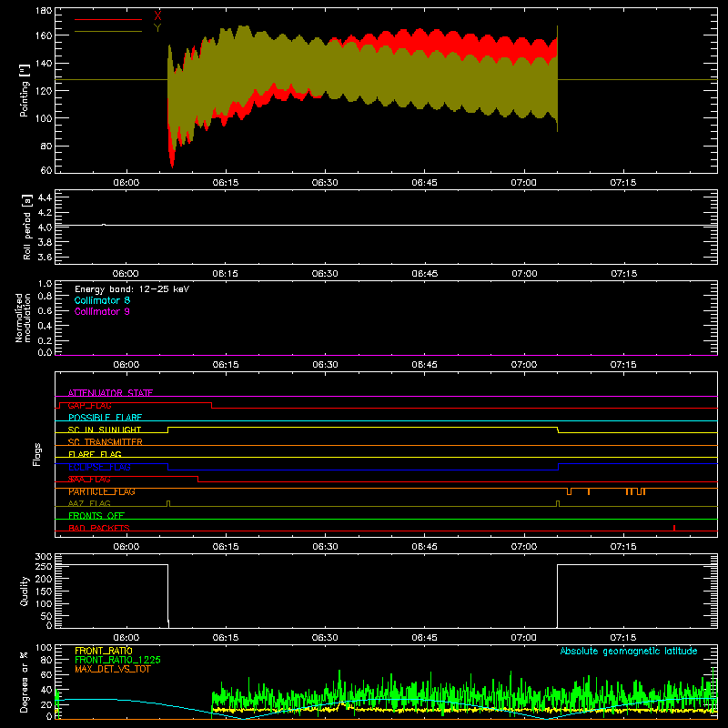
Task: Click the 1.0 tick on modulation axis
Action: 45,284
